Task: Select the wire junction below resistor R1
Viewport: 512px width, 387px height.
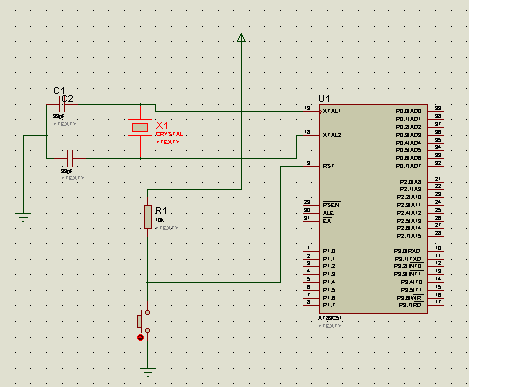Action: pos(147,282)
